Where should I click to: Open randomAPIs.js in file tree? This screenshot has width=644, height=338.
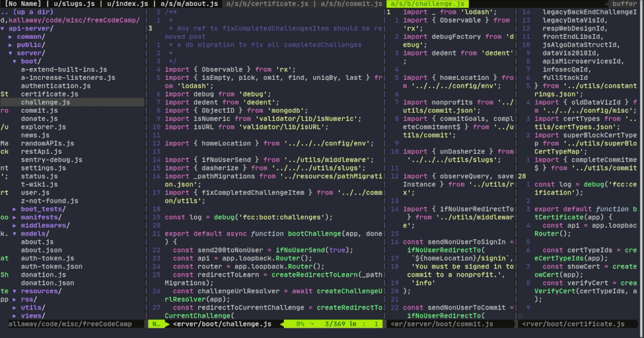pos(48,143)
